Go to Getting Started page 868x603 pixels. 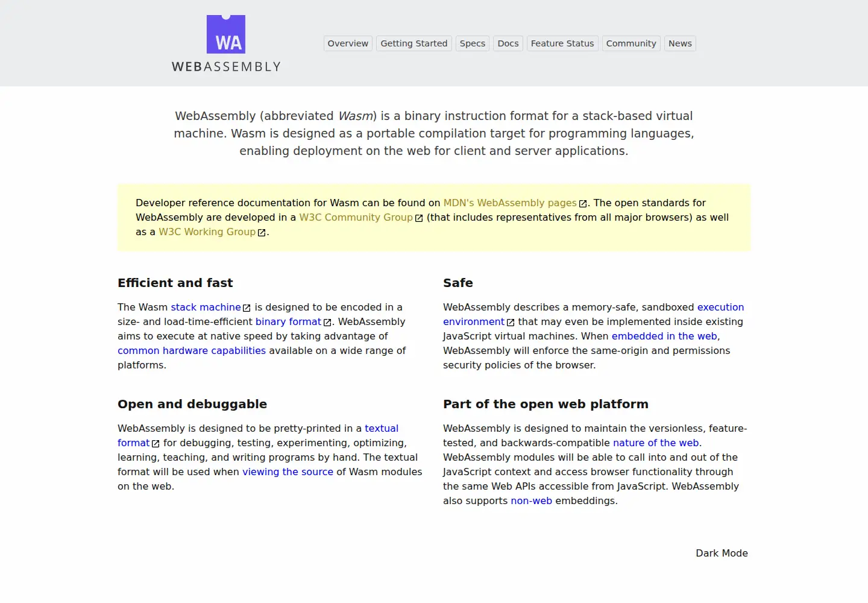point(414,43)
